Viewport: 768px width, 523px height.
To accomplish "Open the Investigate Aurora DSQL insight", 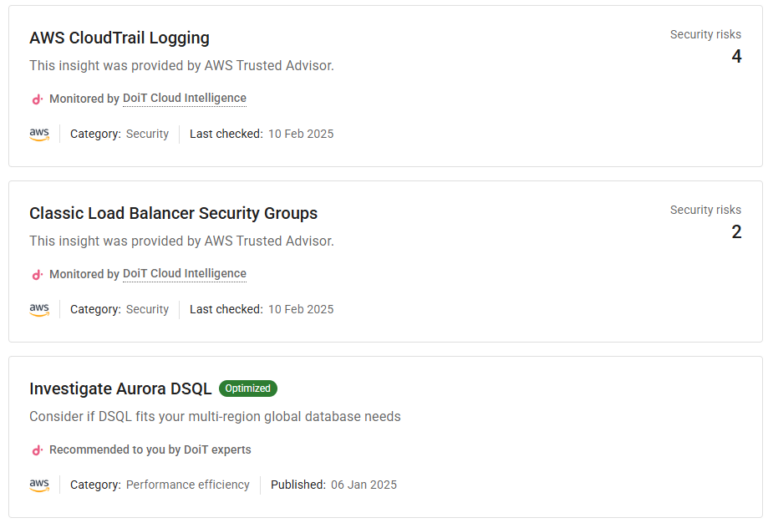I will coord(120,389).
